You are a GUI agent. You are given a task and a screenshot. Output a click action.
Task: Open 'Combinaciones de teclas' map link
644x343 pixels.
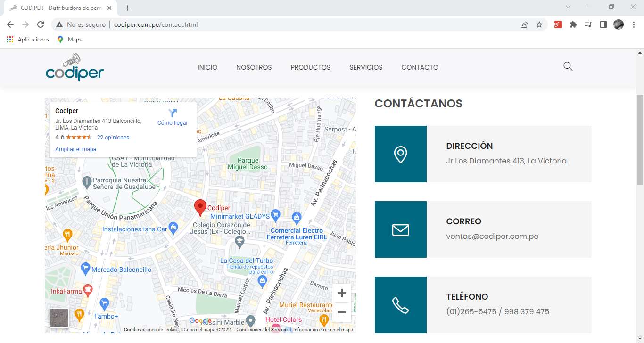tap(150, 330)
